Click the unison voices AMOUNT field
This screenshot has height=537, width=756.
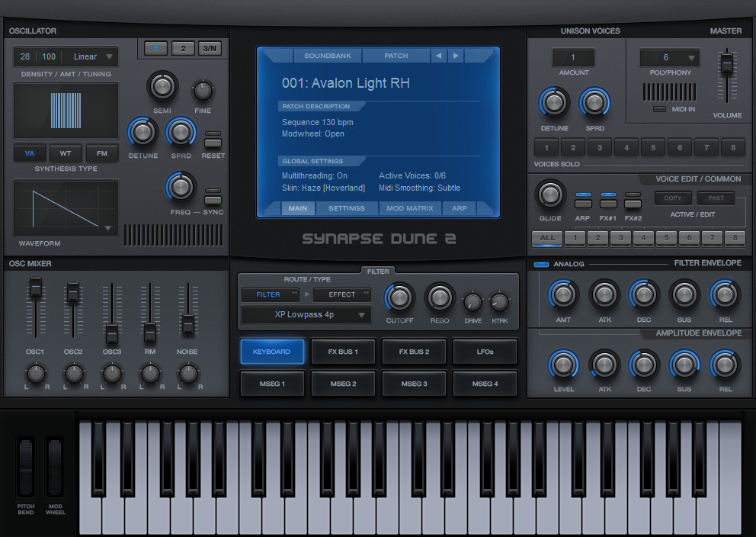[x=573, y=58]
